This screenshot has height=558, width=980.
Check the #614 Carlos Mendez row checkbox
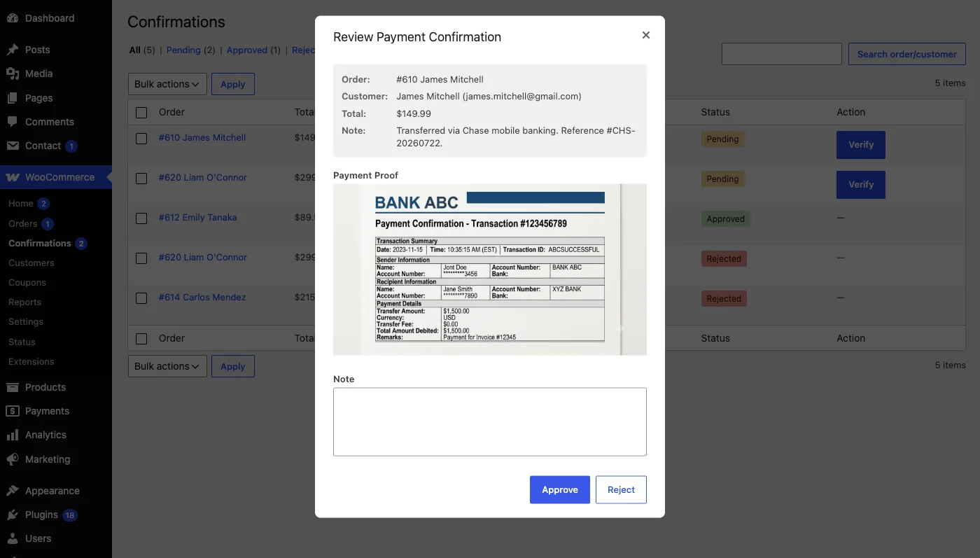(141, 298)
